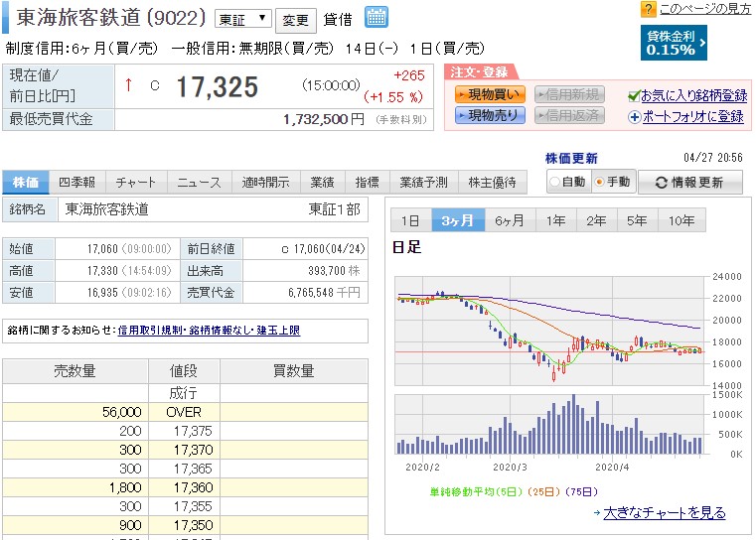Viewport: 756px width, 540px height.
Task: Click the 17,350 price in order book
Action: (x=193, y=525)
